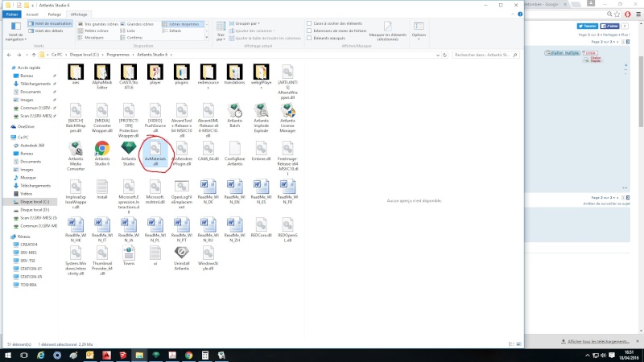The height and width of the screenshot is (362, 644).
Task: Select the OpenLogFileEmplacement file
Action: click(x=182, y=195)
